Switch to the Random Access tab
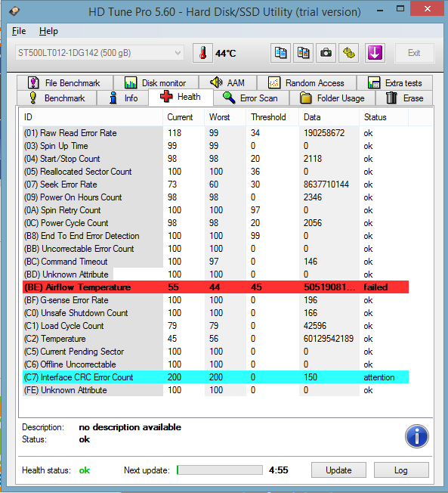The height and width of the screenshot is (493, 448). tap(307, 83)
